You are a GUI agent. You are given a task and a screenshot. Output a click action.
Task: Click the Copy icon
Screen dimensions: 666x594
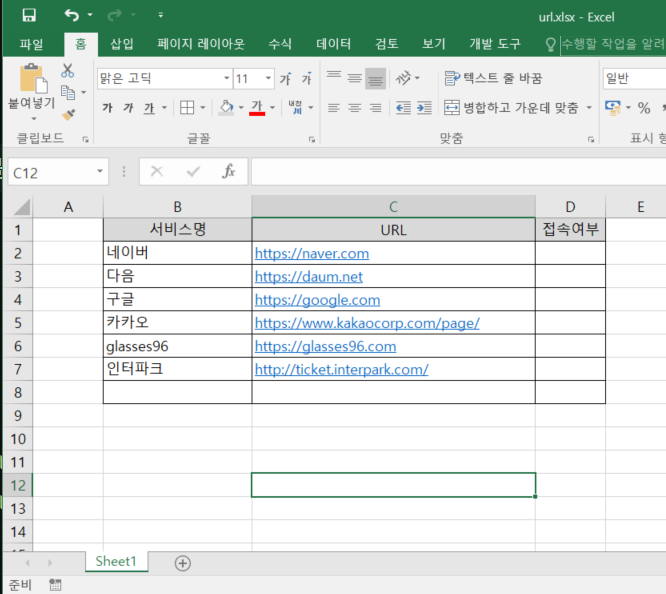click(x=68, y=92)
